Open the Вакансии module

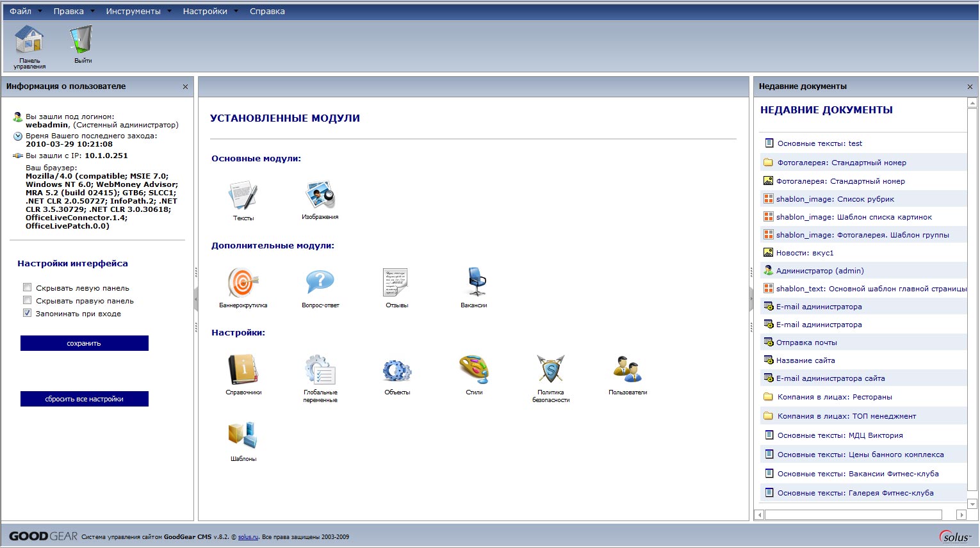474,287
